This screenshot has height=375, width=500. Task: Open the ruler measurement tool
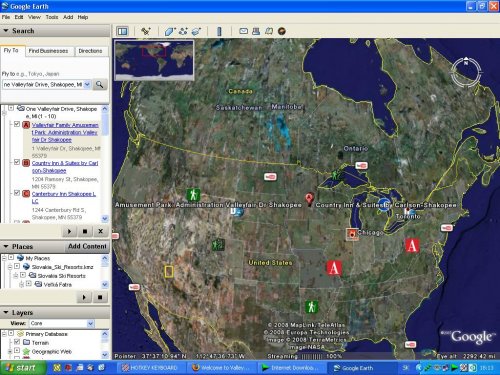pyautogui.click(x=219, y=31)
